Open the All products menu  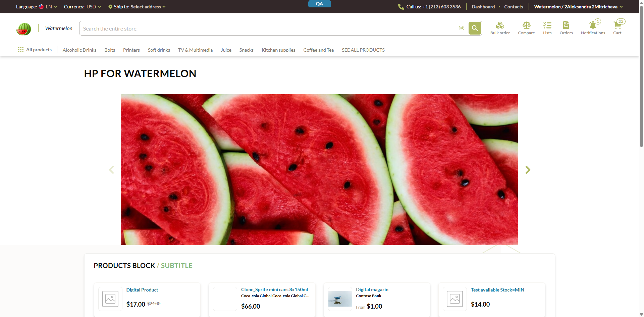(x=35, y=50)
